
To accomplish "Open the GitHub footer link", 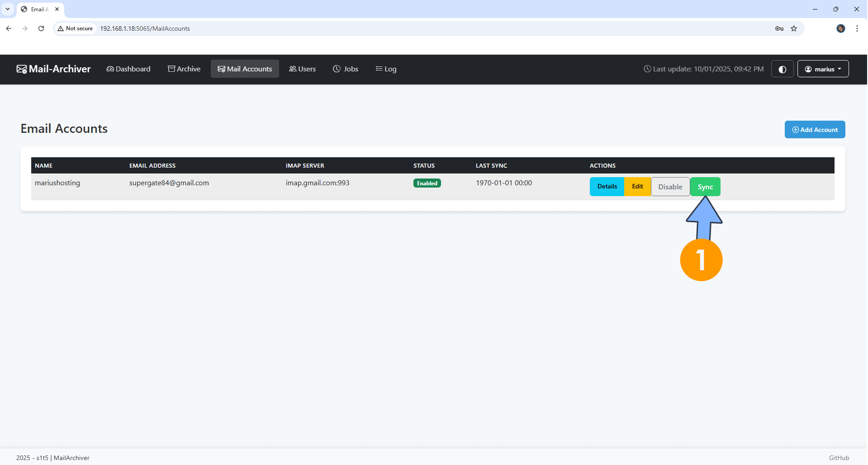I will click(839, 458).
